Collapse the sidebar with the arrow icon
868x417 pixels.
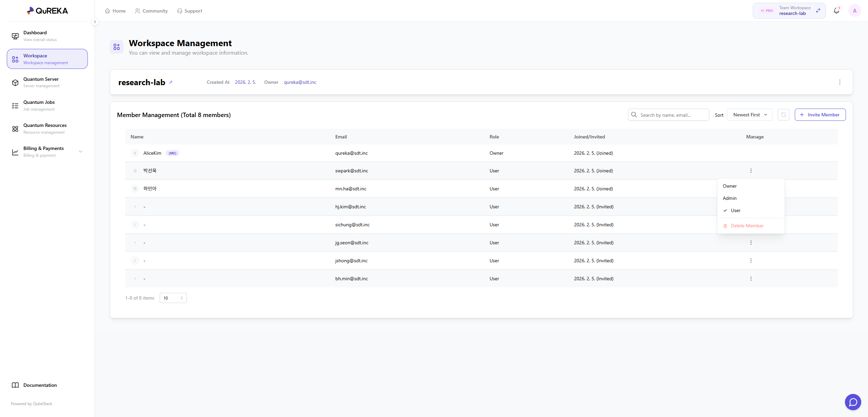tap(95, 22)
